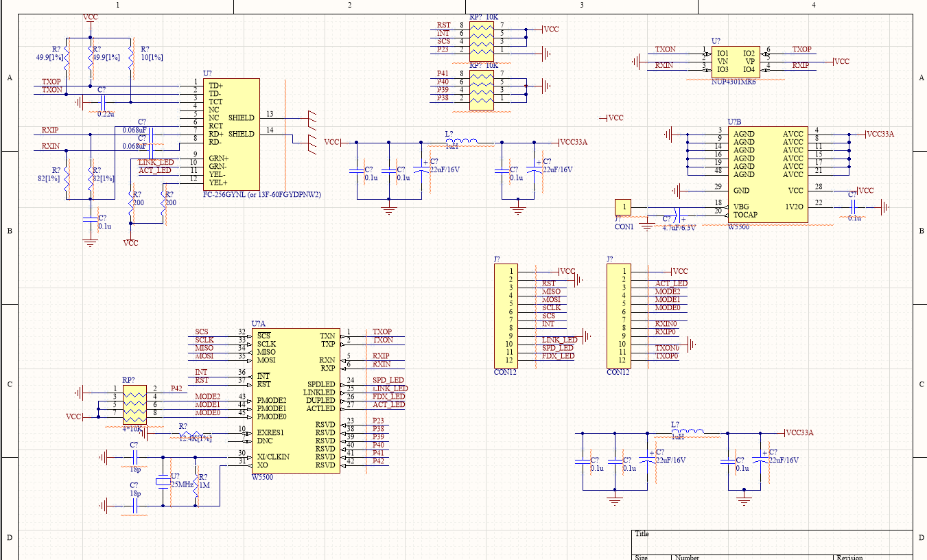This screenshot has height=560, width=927.
Task: Click the DNC pin label
Action: point(265,441)
